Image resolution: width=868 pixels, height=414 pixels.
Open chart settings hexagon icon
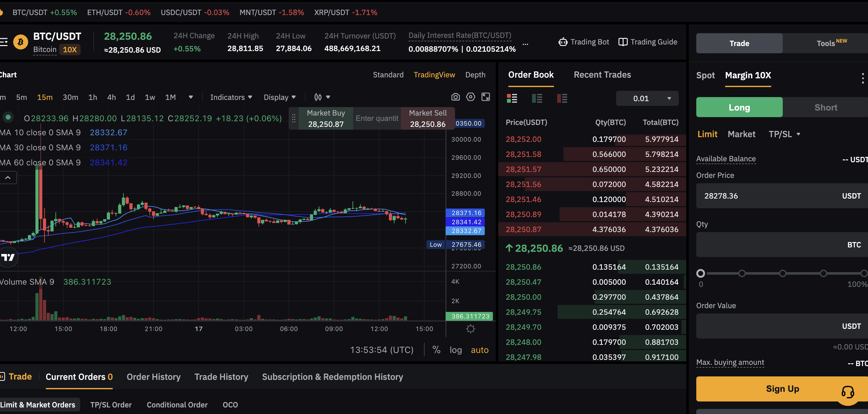pos(470,97)
